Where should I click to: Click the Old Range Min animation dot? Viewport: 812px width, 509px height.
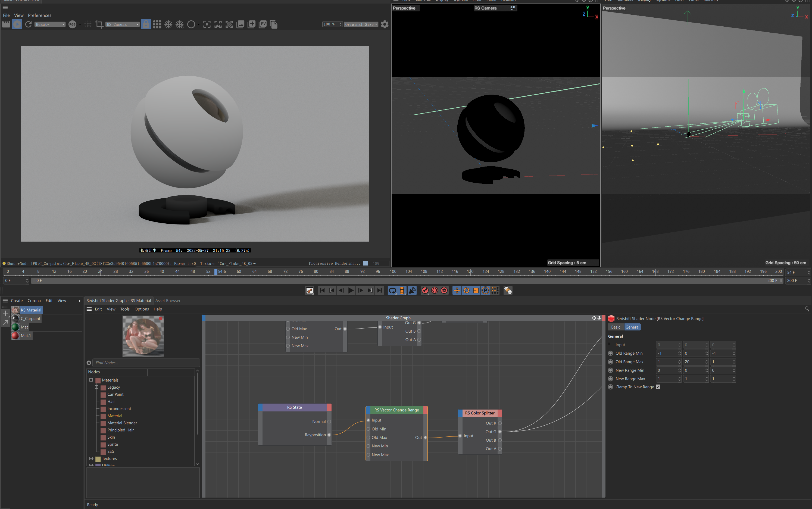click(x=610, y=353)
